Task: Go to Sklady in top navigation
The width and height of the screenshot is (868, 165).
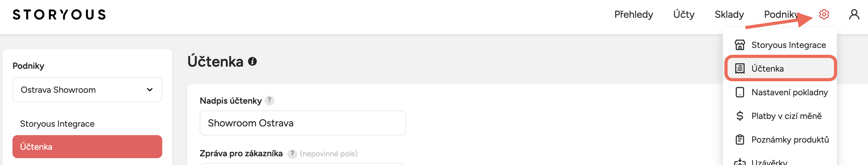Action: pos(729,14)
